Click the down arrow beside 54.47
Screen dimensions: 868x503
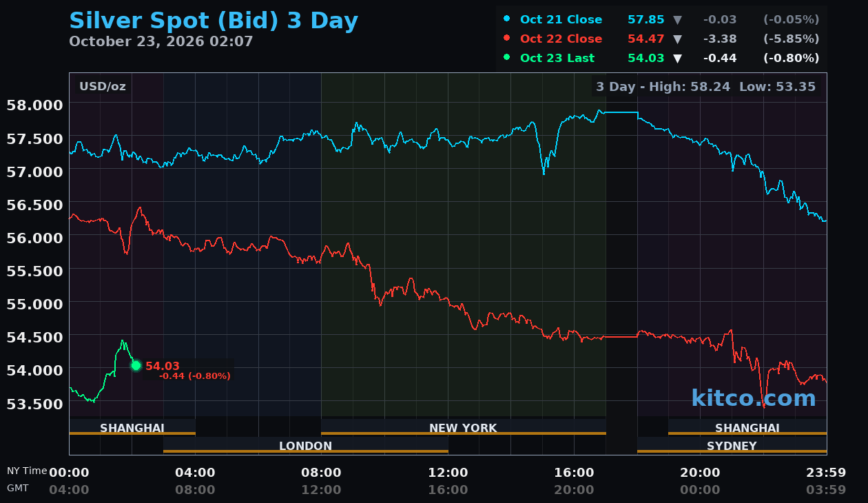677,39
